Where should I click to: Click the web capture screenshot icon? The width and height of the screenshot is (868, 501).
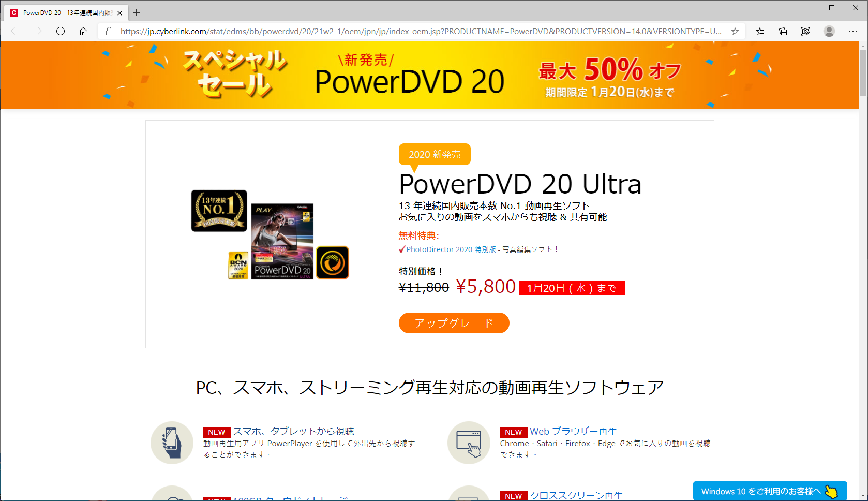tap(805, 31)
